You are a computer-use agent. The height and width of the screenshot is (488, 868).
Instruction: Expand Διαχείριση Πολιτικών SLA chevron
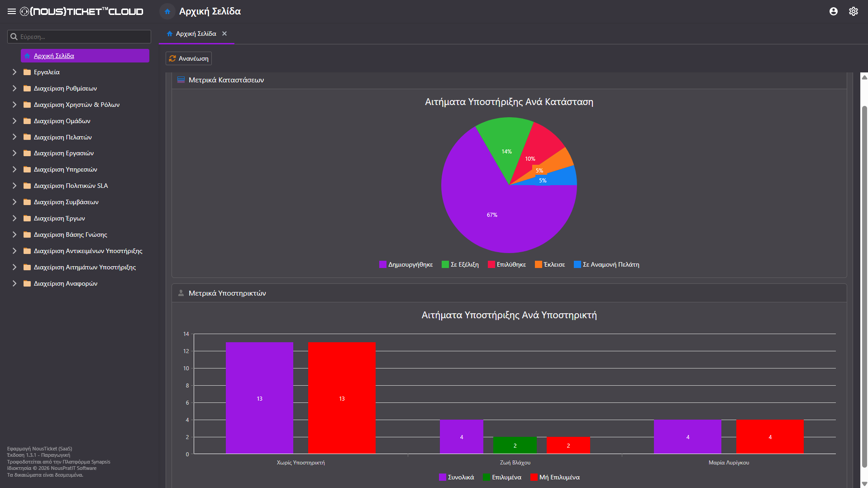(x=14, y=186)
